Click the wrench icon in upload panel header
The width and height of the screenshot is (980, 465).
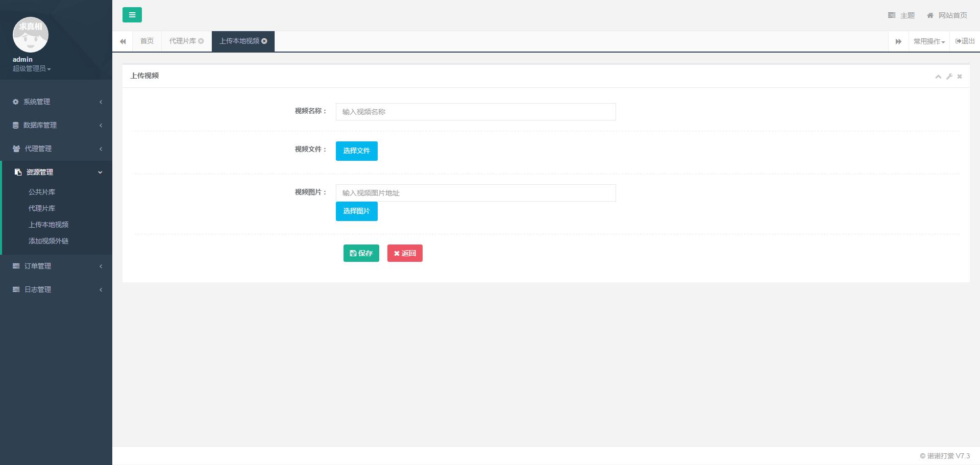949,77
